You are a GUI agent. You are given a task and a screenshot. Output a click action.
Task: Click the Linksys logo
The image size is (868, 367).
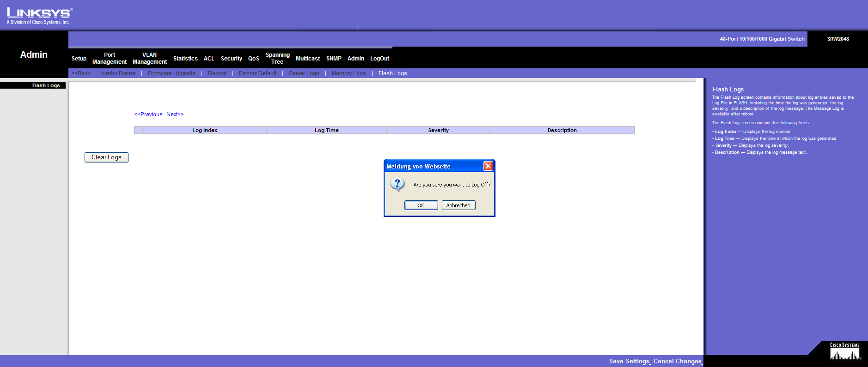click(x=39, y=15)
